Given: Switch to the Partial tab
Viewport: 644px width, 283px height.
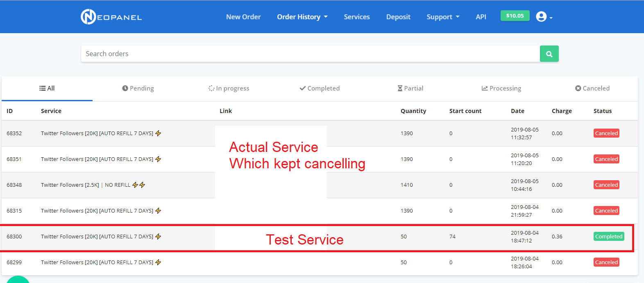Looking at the screenshot, I should pos(410,88).
